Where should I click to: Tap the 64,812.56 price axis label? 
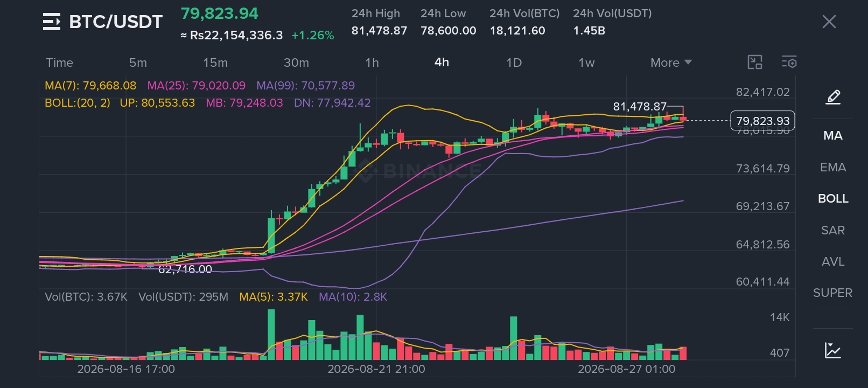(x=762, y=245)
